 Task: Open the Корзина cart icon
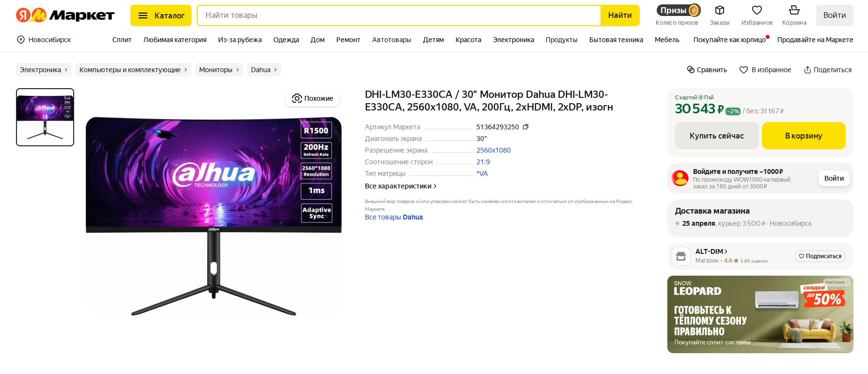[794, 16]
